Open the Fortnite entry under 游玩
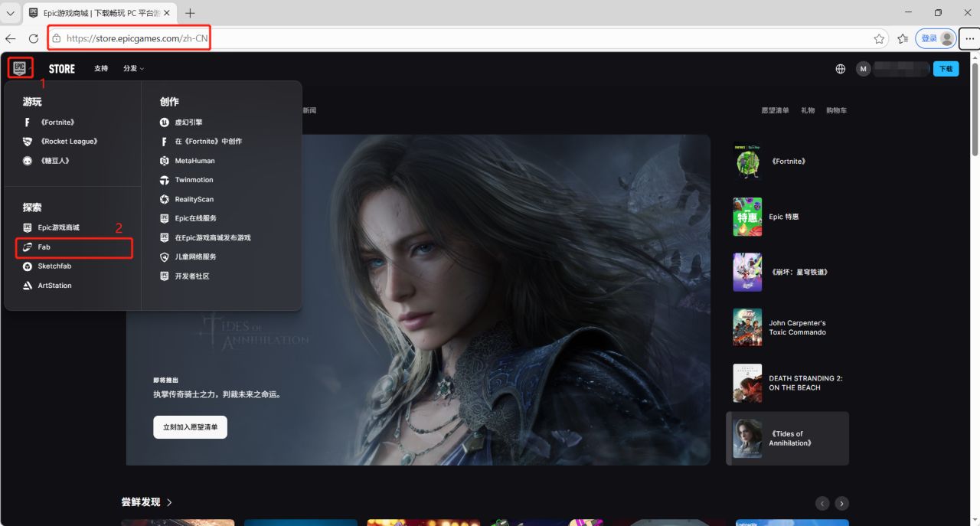Viewport: 980px width, 526px height. 49,123
